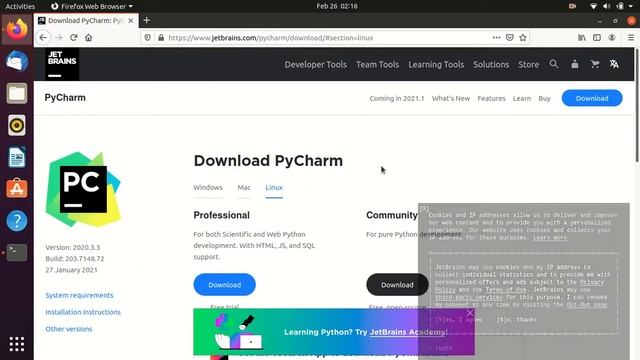
Task: Open language selection icon
Action: (614, 64)
